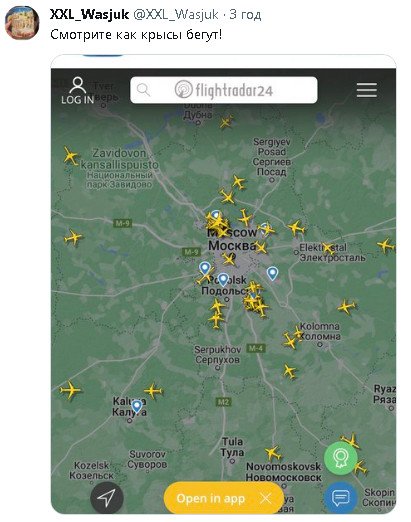Center map with location arrow button
411x522 pixels.
pyautogui.click(x=107, y=498)
